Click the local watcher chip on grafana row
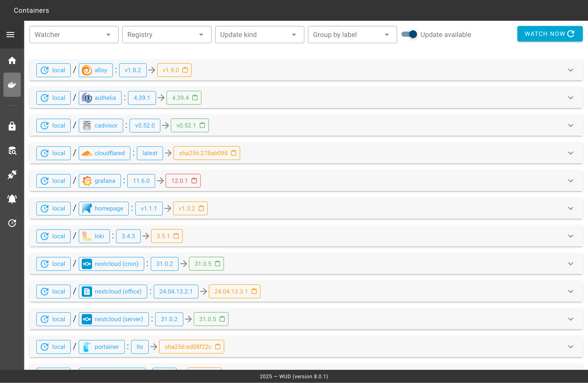The width and height of the screenshot is (588, 383). coord(53,181)
